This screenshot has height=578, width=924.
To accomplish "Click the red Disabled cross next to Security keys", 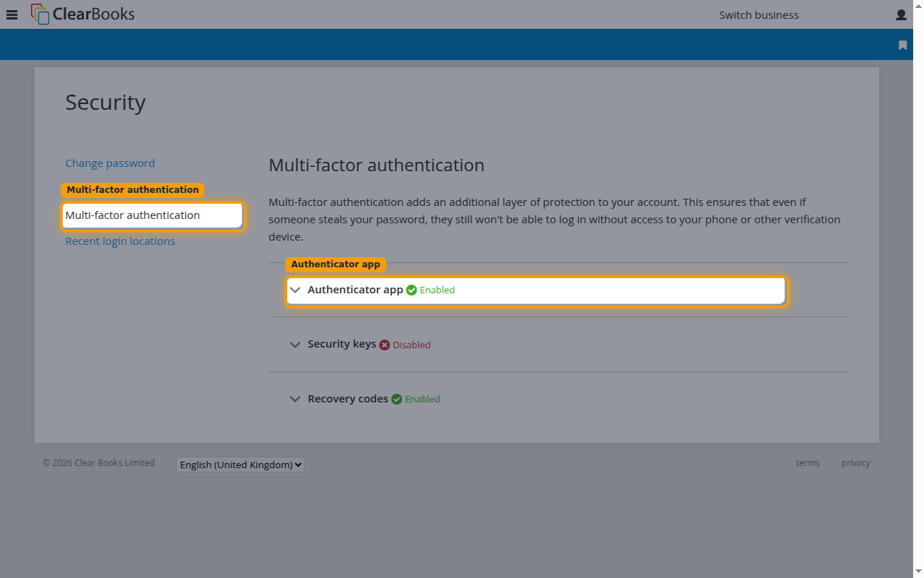I will 385,345.
